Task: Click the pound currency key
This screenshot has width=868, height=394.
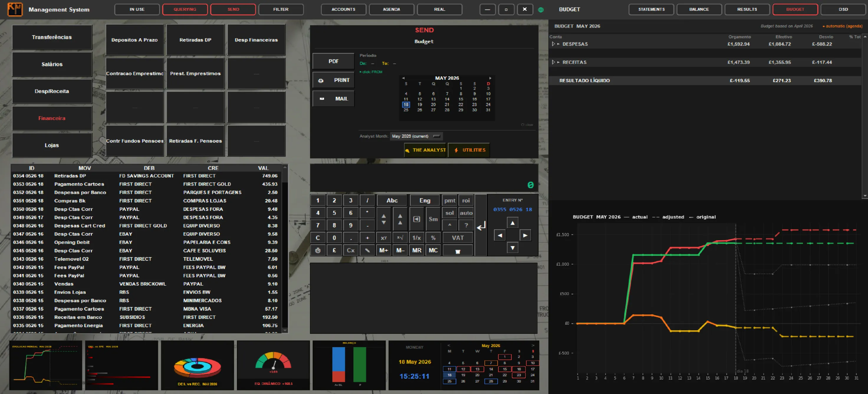Action: pos(334,250)
